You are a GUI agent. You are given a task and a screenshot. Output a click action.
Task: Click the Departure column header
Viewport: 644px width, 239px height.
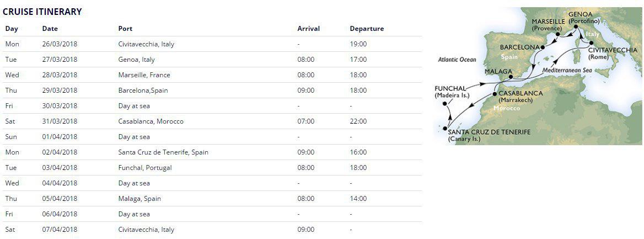(367, 29)
